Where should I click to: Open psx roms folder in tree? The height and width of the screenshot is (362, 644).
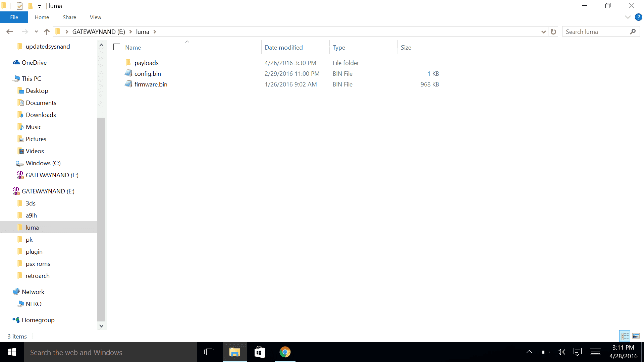(34, 263)
